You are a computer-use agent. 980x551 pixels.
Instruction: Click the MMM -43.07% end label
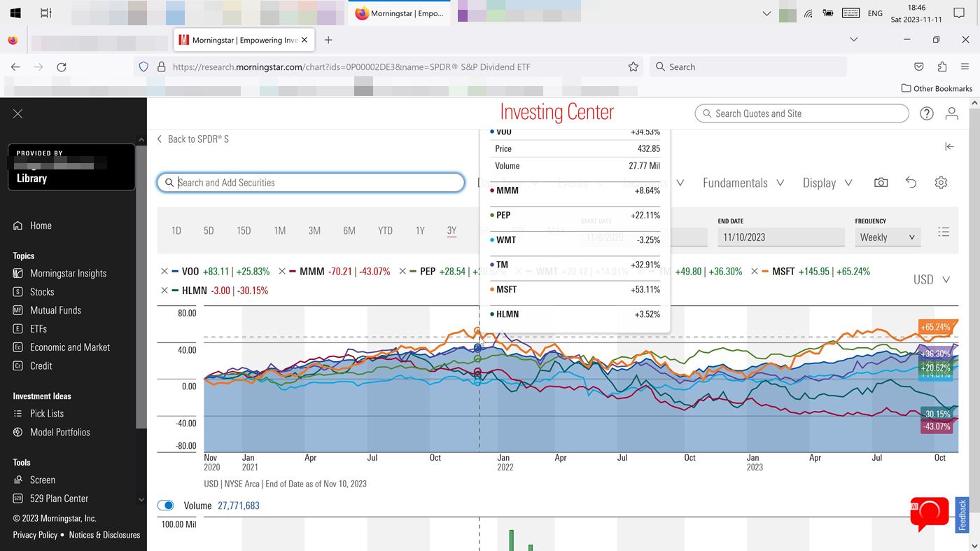tap(937, 426)
